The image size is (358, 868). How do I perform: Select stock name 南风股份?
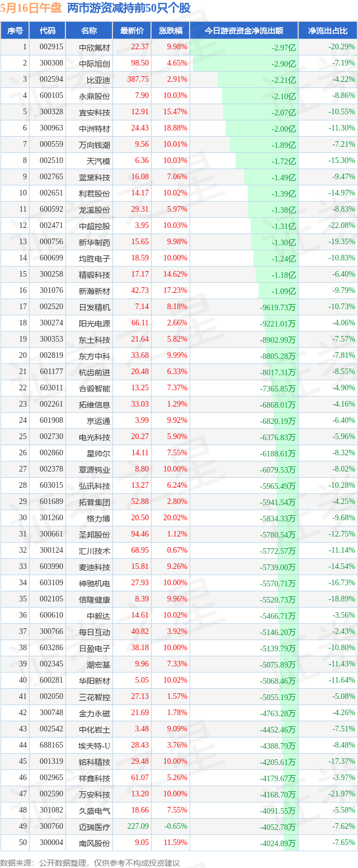click(x=95, y=843)
